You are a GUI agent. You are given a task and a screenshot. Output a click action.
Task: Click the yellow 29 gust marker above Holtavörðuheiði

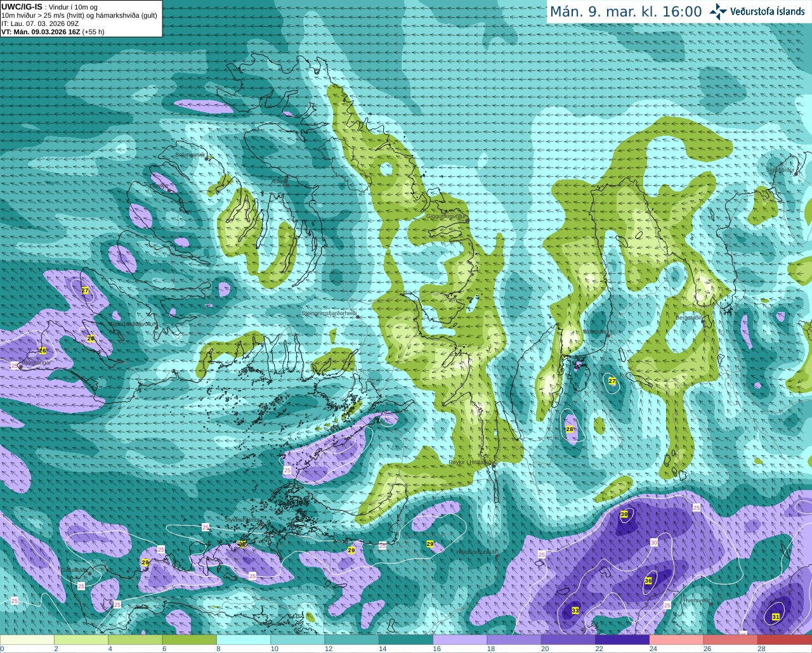[430, 544]
